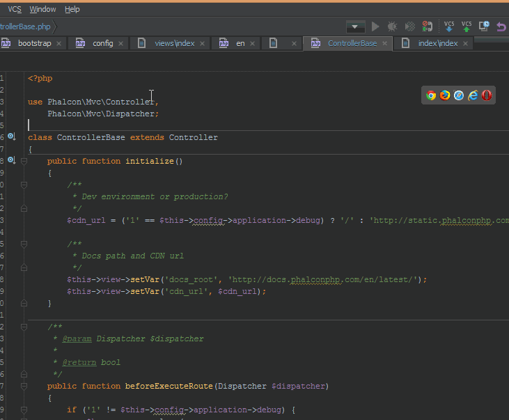Click the Undo purple arrow icon
Image resolution: width=509 pixels, height=420 pixels.
[501, 26]
